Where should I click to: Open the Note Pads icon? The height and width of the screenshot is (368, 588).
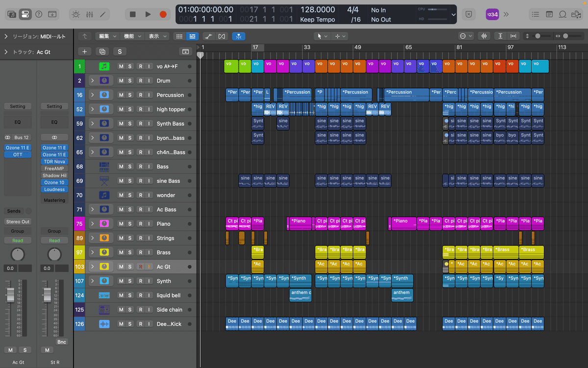pyautogui.click(x=549, y=15)
